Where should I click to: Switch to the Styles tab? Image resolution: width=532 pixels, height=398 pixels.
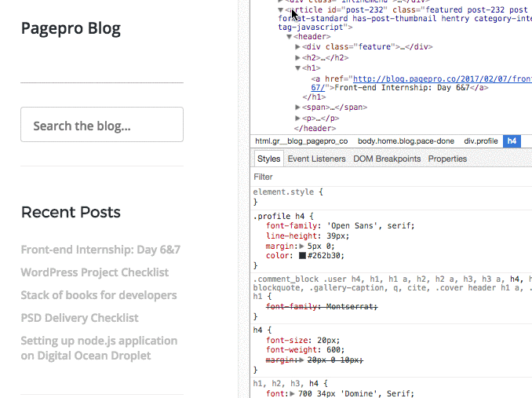coord(268,159)
